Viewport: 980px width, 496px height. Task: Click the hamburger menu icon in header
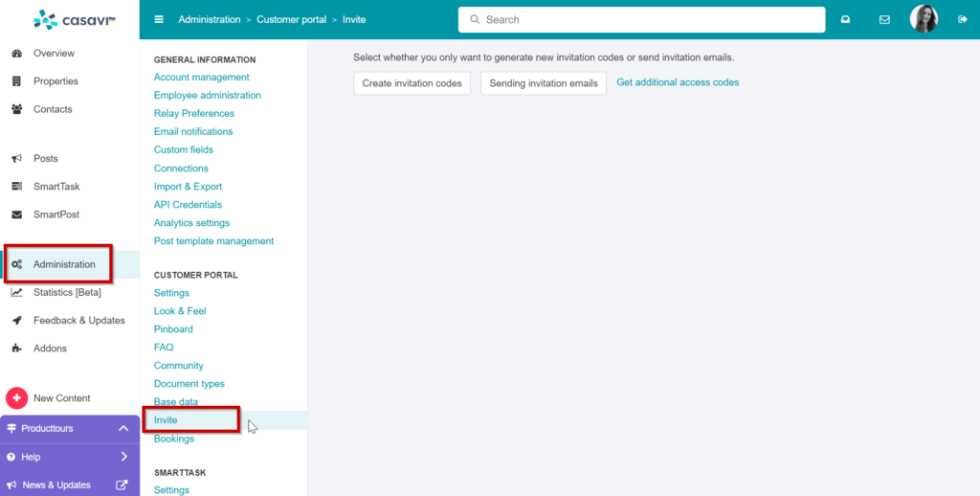coord(159,19)
